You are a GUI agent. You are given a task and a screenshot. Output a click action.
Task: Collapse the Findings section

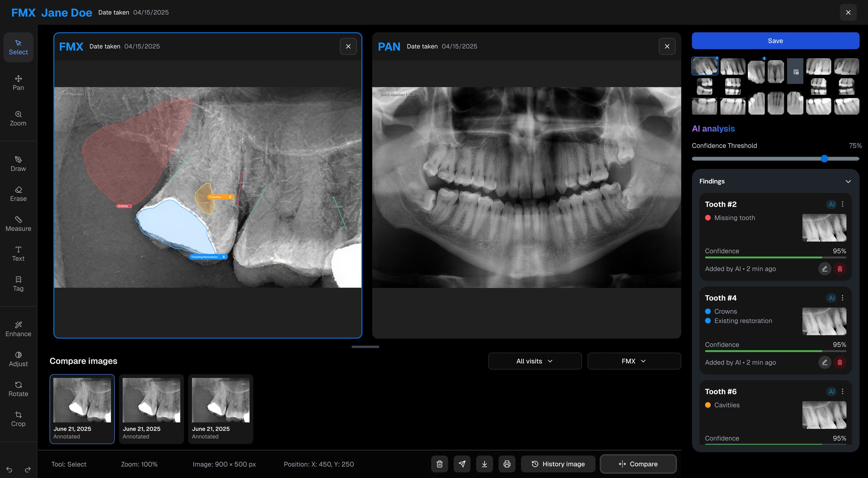848,181
